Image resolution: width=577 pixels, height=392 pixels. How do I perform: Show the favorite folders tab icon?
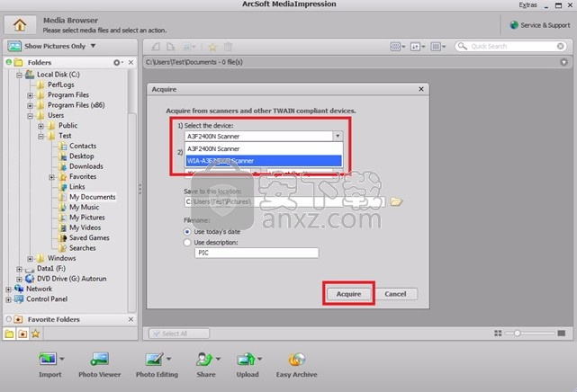(23, 334)
